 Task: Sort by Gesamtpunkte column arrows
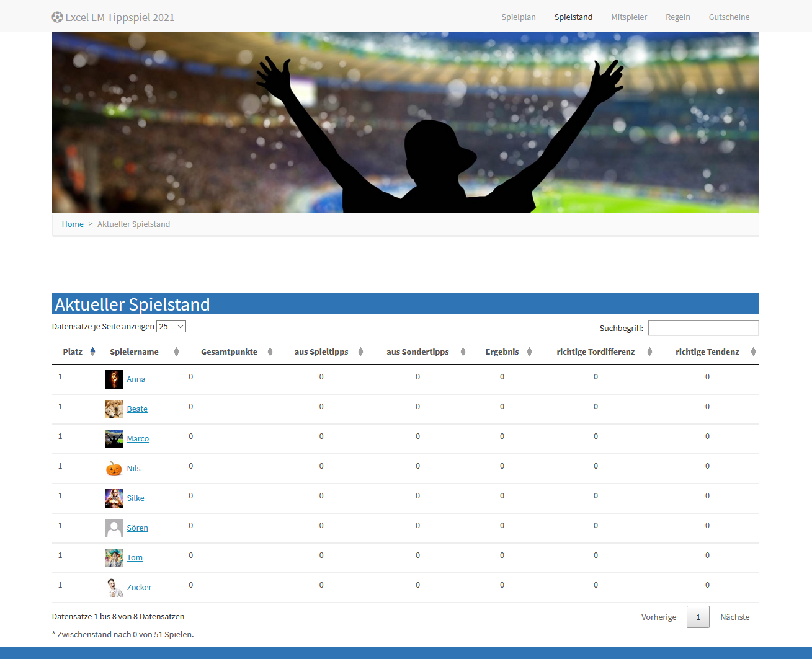point(270,352)
